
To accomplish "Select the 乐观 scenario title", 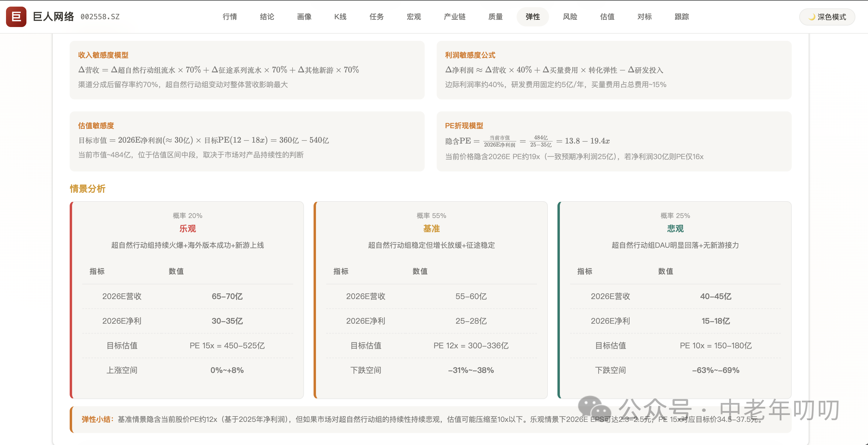I will 187,229.
